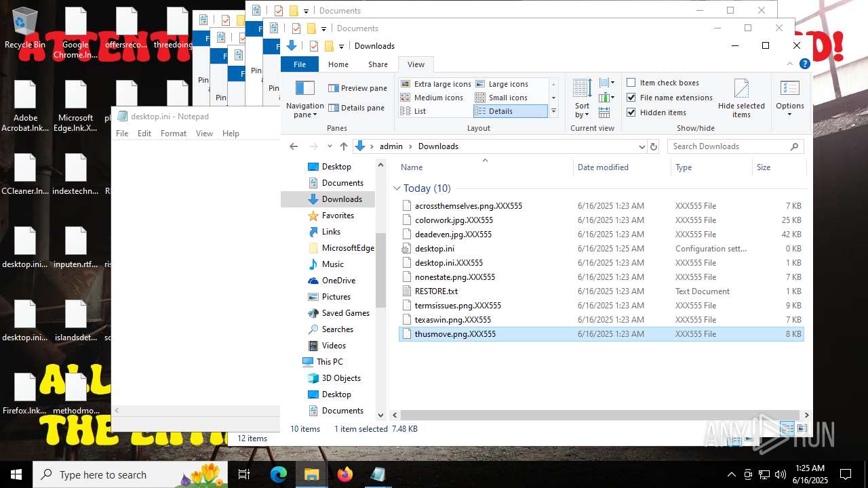The width and height of the screenshot is (868, 488).
Task: Open the notification center icon
Action: pyautogui.click(x=846, y=474)
